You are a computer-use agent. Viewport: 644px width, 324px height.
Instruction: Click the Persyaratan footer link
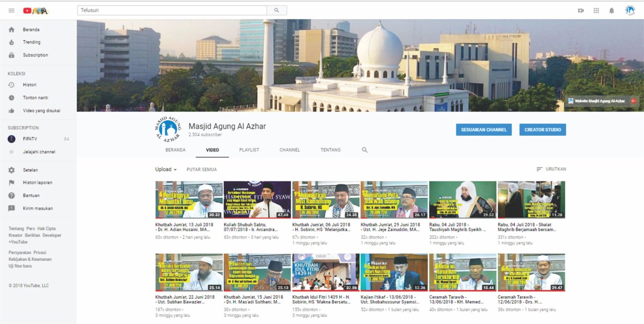click(x=19, y=252)
